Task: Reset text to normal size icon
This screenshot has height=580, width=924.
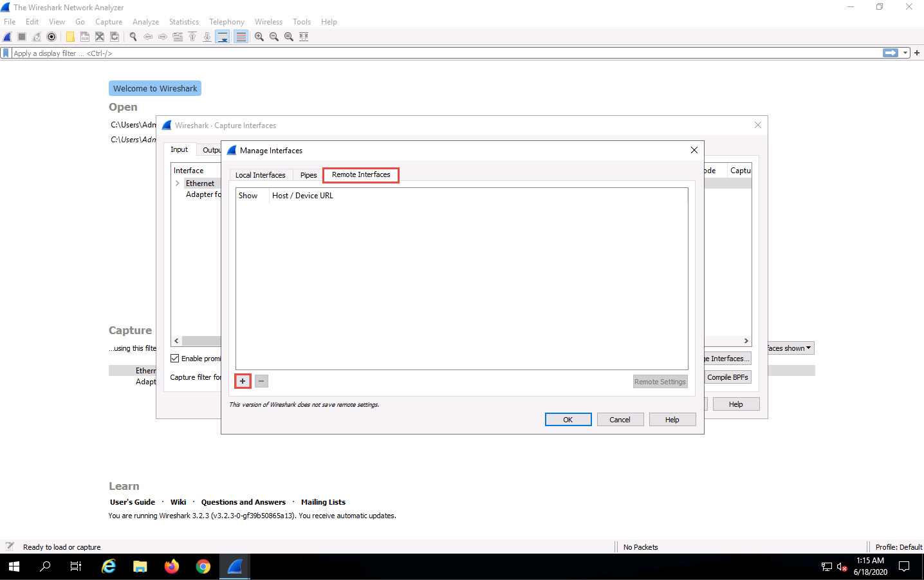Action: pyautogui.click(x=289, y=37)
